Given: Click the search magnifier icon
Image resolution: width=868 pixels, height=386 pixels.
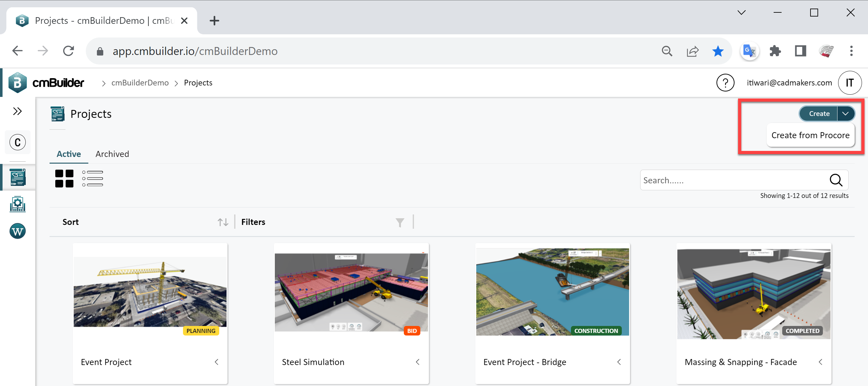Looking at the screenshot, I should pos(836,180).
